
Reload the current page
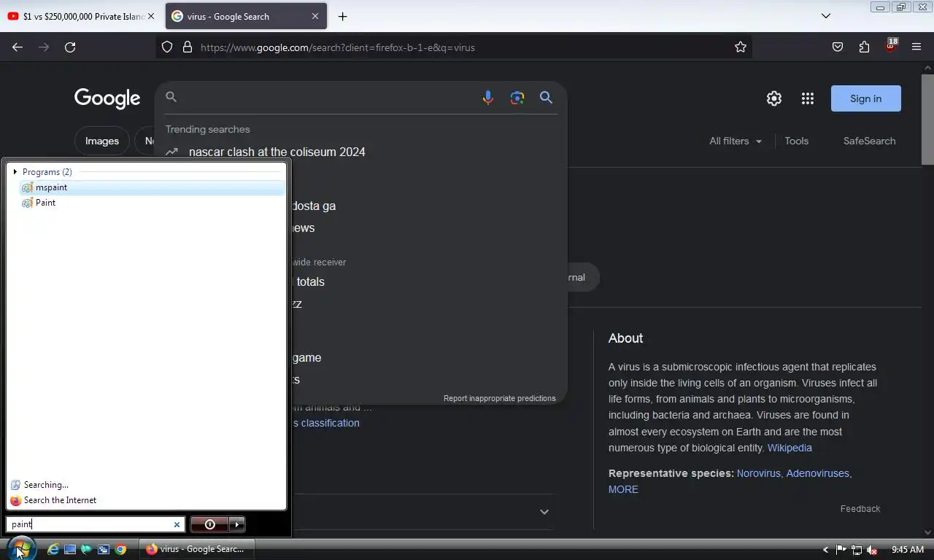click(x=70, y=47)
